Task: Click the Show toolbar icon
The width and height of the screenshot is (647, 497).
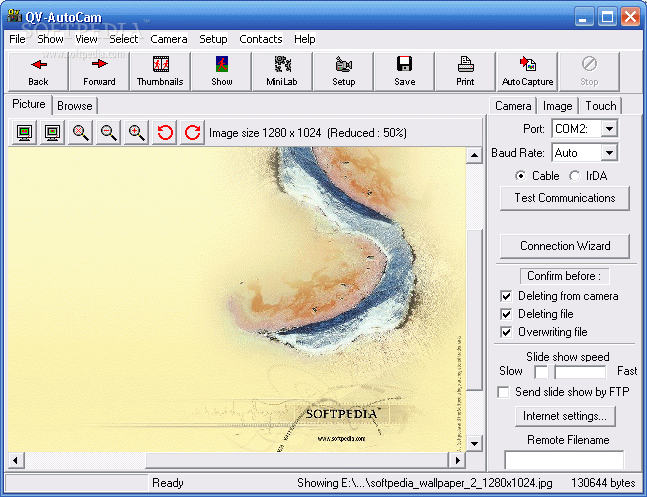Action: pos(222,71)
